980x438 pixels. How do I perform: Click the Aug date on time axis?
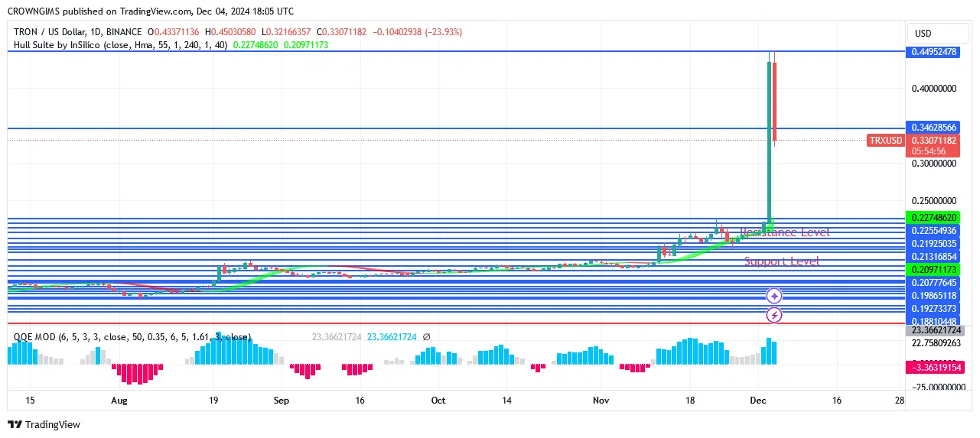(x=119, y=400)
